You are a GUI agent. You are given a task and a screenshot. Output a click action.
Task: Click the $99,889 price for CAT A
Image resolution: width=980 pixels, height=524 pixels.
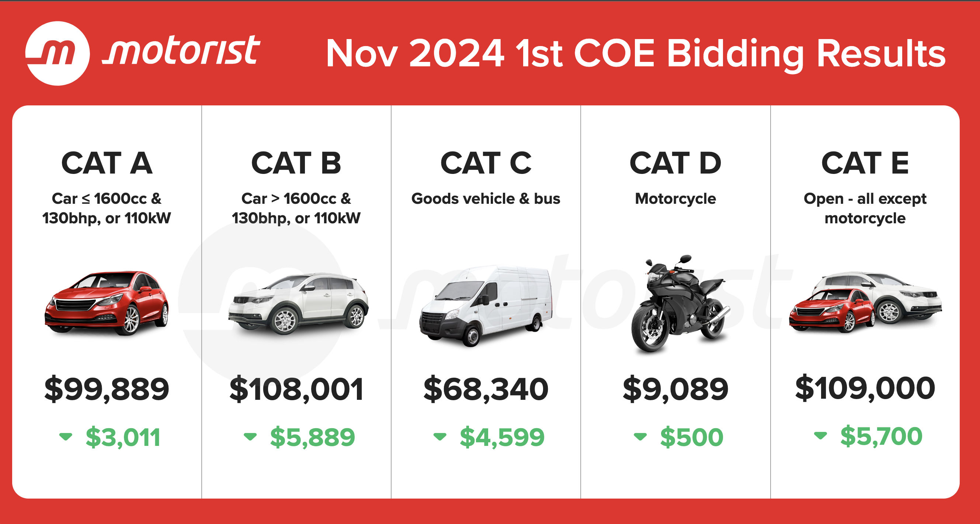[107, 389]
